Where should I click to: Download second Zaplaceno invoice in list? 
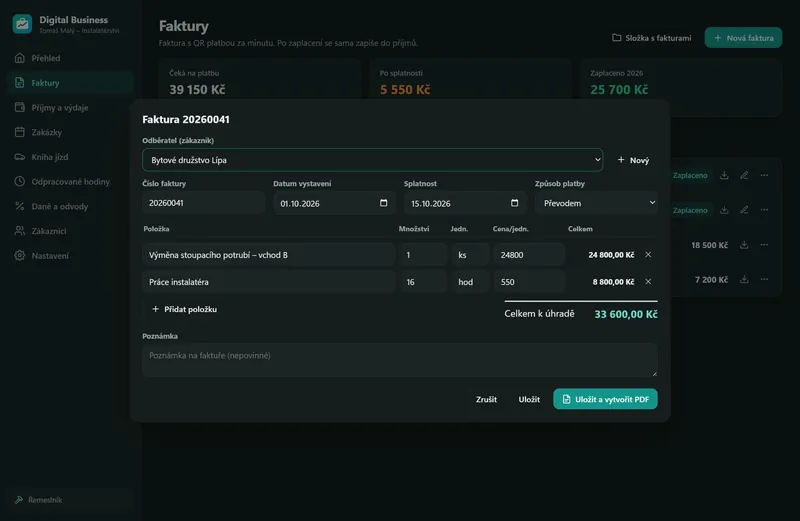tap(724, 210)
